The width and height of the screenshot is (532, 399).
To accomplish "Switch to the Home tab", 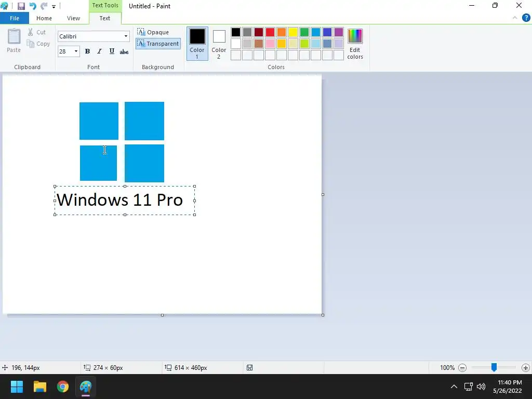I will tap(44, 18).
